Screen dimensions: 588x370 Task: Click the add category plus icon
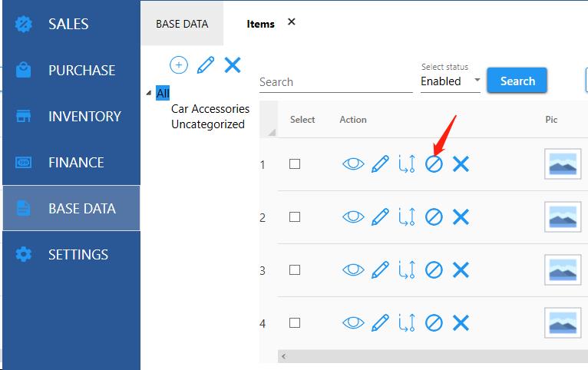[178, 64]
